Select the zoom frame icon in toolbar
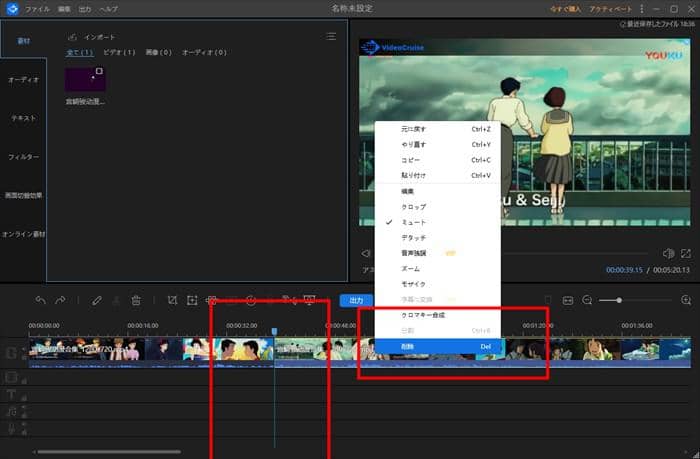The image size is (700, 459). (x=192, y=300)
